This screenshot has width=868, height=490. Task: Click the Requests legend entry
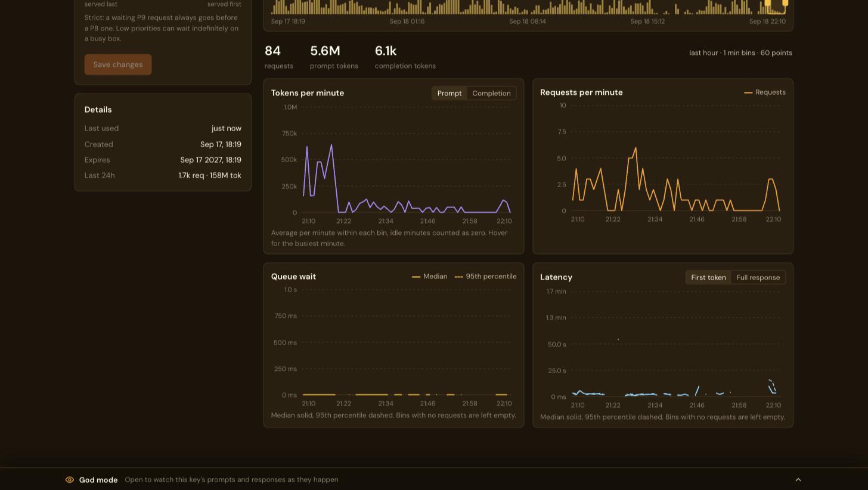click(x=765, y=92)
